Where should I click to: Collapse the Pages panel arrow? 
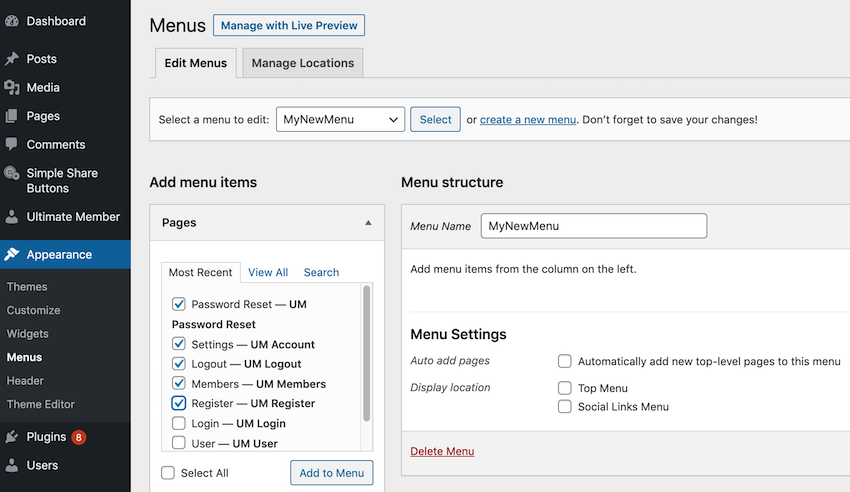point(368,223)
